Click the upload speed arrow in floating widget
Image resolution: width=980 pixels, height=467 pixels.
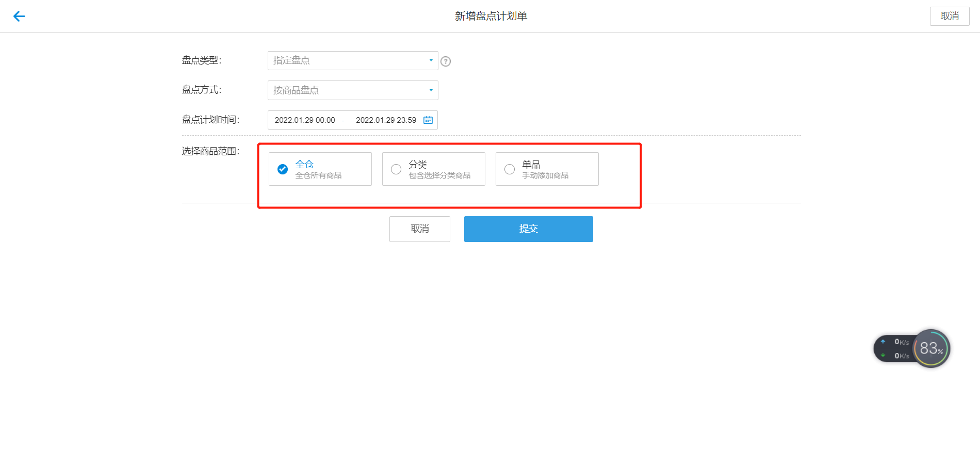point(883,342)
